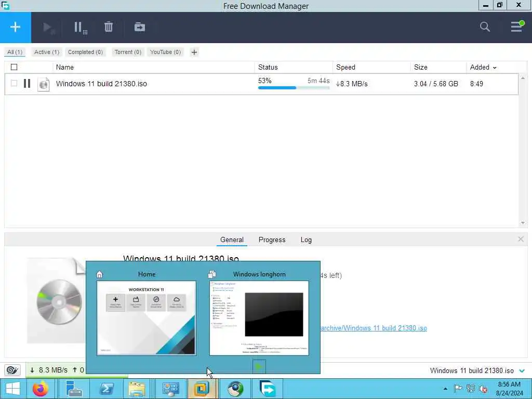Click the 3.04 / 5.68 GB size cell
The width and height of the screenshot is (532, 399).
click(436, 84)
